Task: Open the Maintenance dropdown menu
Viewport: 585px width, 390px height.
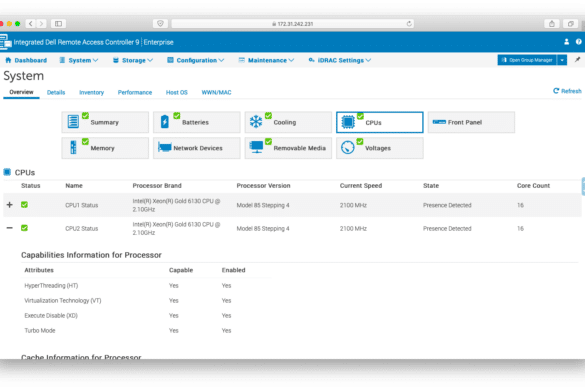Action: 266,60
